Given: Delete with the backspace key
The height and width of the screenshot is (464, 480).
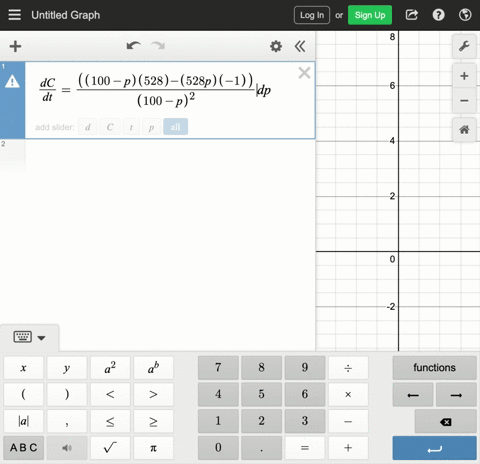Looking at the screenshot, I should [x=445, y=422].
